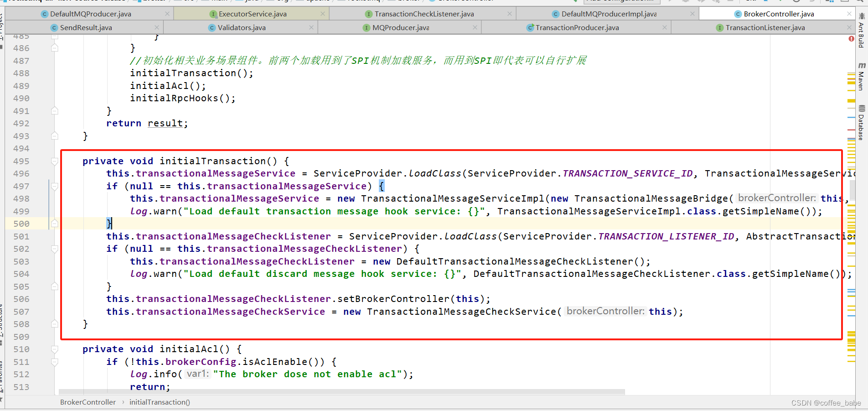This screenshot has height=411, width=868.
Task: Close the MQProducer.java tab
Action: click(475, 28)
